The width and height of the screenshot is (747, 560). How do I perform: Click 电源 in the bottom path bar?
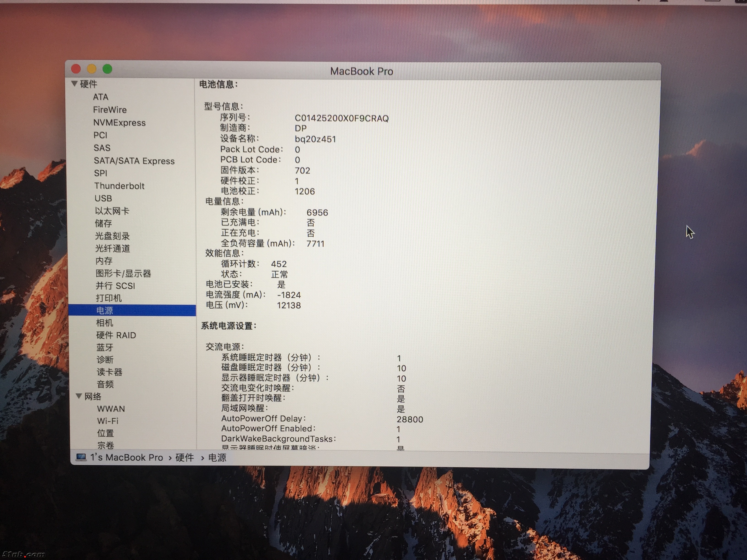pos(217,457)
